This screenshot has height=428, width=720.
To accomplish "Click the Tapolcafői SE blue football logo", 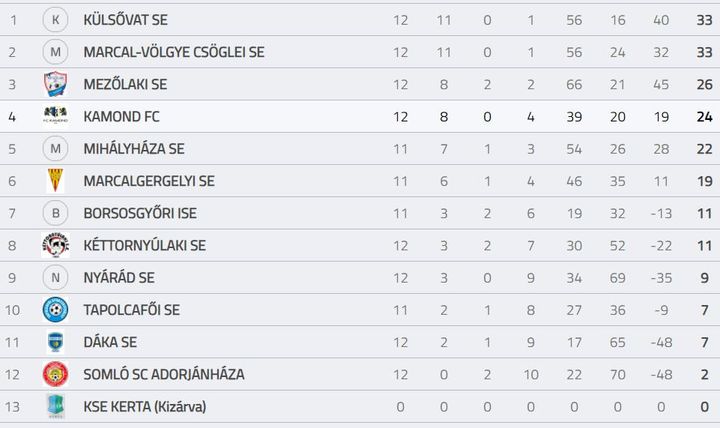I will point(55,310).
